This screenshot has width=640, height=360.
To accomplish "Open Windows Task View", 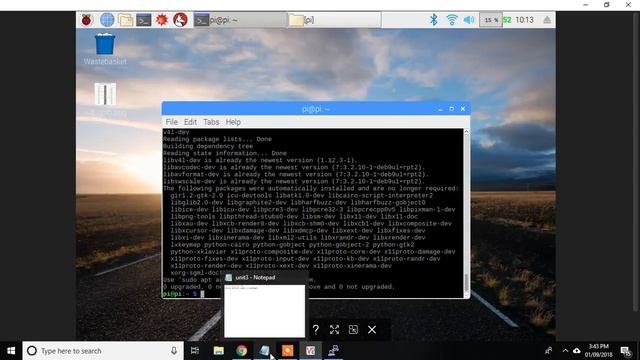I will coord(195,351).
